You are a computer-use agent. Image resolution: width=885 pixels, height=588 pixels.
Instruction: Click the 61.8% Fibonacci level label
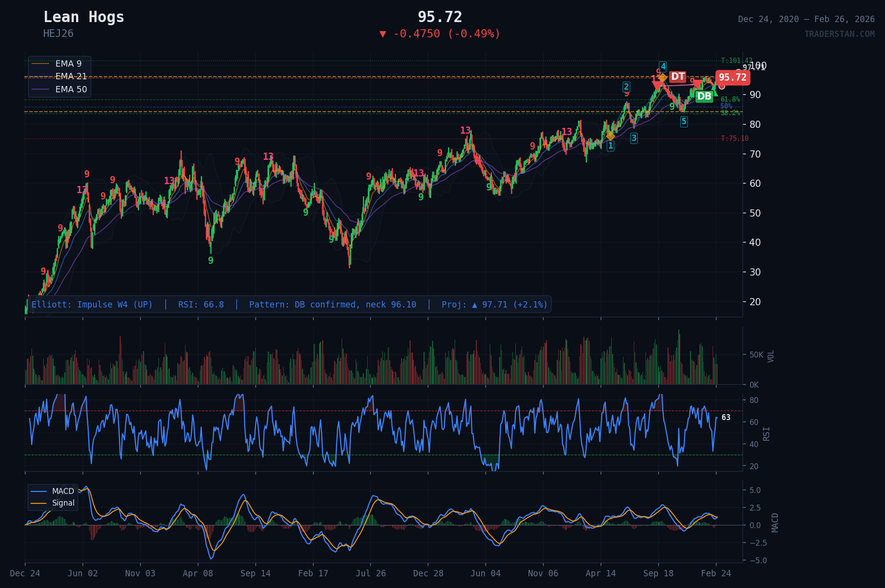coord(730,100)
